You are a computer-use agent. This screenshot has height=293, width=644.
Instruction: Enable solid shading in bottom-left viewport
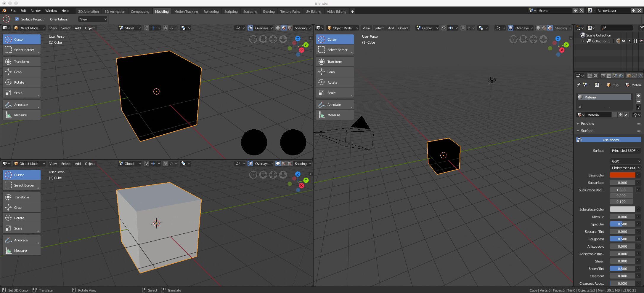coord(278,164)
